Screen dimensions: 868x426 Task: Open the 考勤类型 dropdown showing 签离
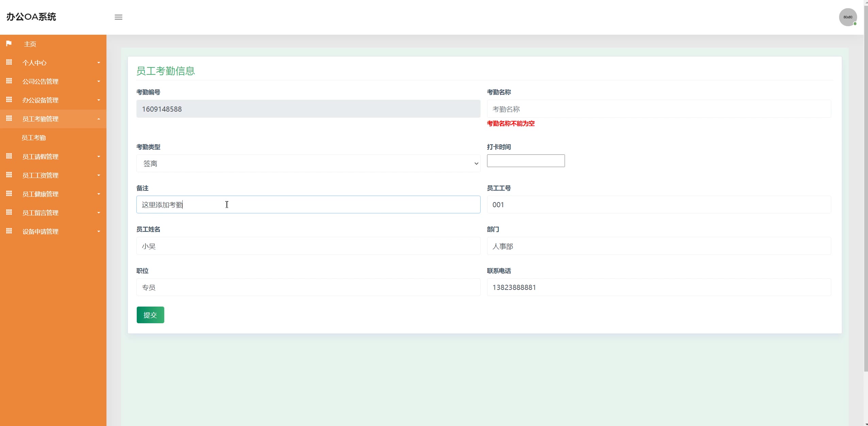[308, 164]
